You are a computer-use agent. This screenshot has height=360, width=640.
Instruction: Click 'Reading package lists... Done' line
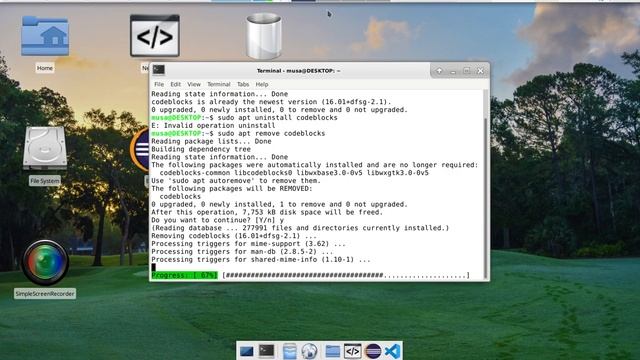pos(211,141)
